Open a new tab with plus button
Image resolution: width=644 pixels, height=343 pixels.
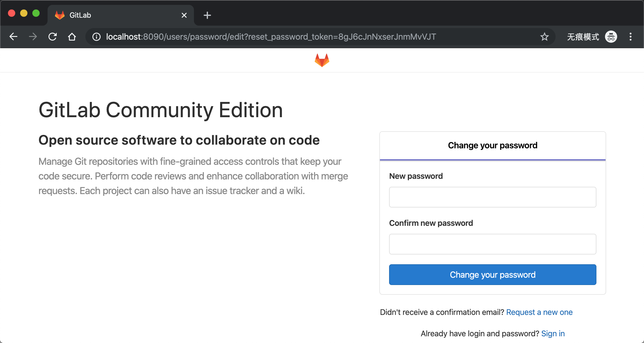coord(207,15)
